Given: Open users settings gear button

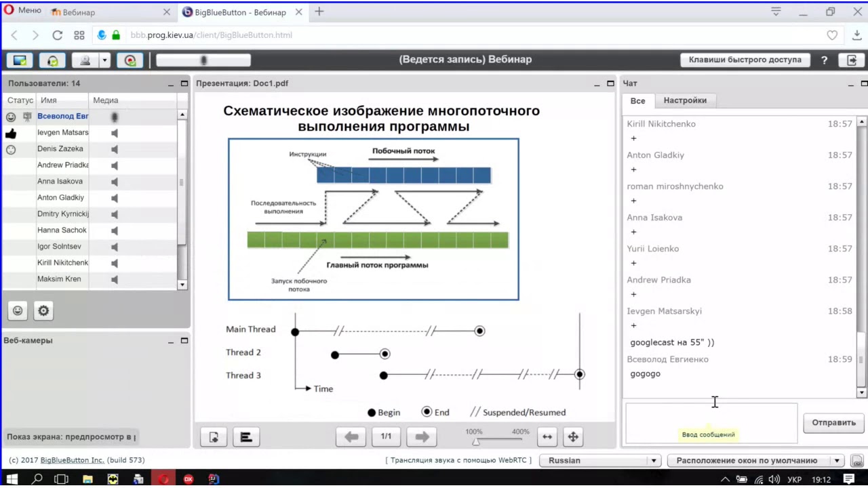Looking at the screenshot, I should point(43,310).
